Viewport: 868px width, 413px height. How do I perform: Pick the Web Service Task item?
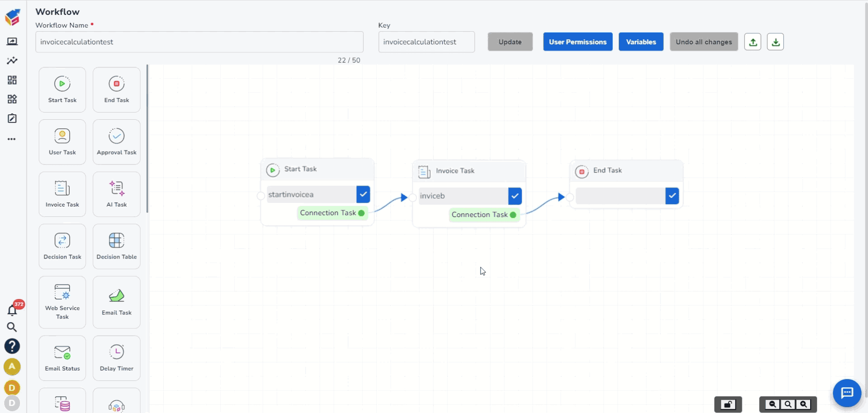click(x=62, y=301)
